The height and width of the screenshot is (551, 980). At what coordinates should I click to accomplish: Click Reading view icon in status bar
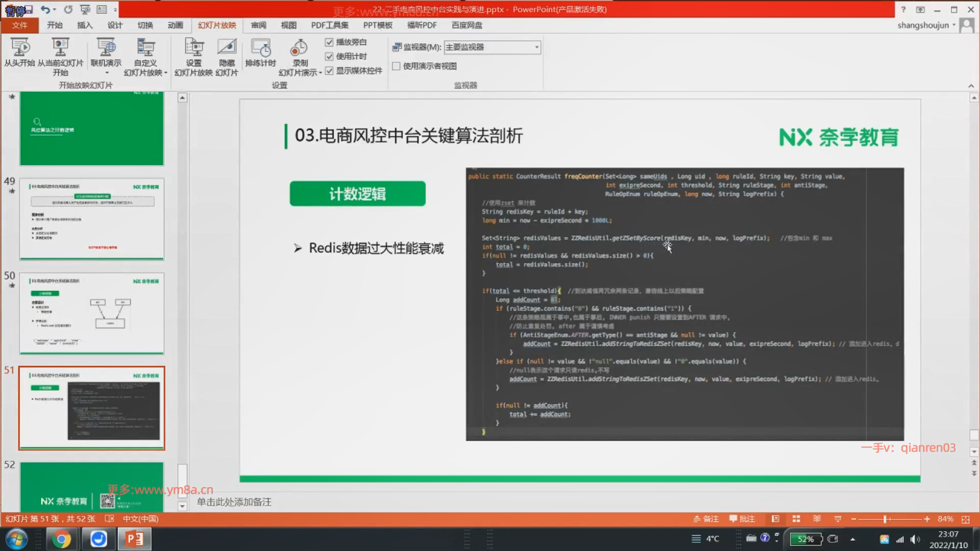click(817, 519)
